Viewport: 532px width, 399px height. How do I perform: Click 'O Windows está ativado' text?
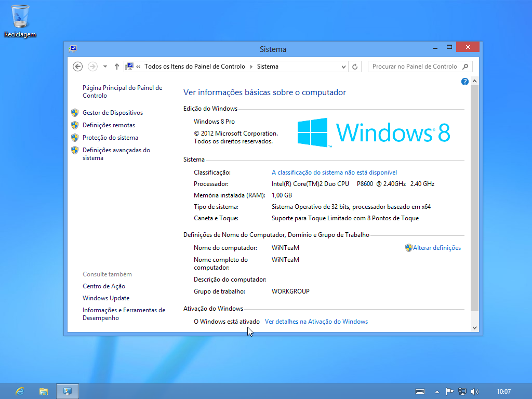coord(227,322)
